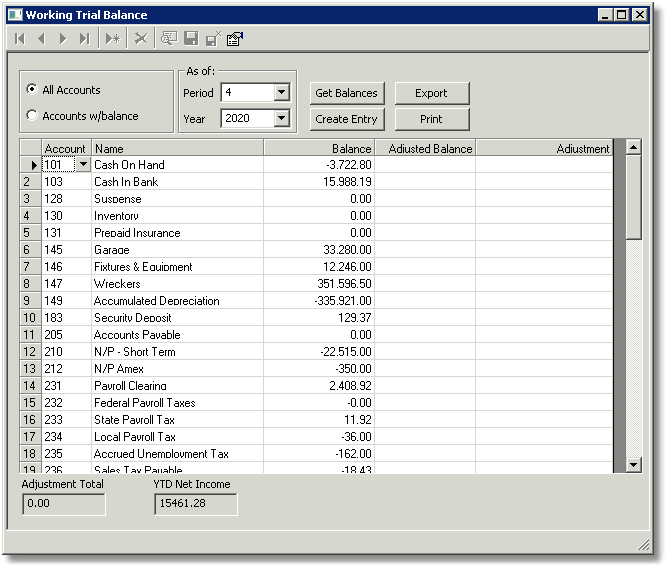
Task: Click the find/search record toolbar icon
Action: click(x=169, y=39)
